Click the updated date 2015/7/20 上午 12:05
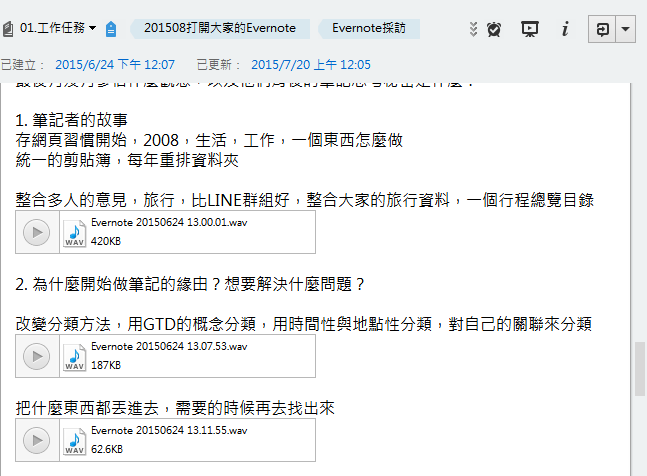This screenshot has width=647, height=476. 311,65
